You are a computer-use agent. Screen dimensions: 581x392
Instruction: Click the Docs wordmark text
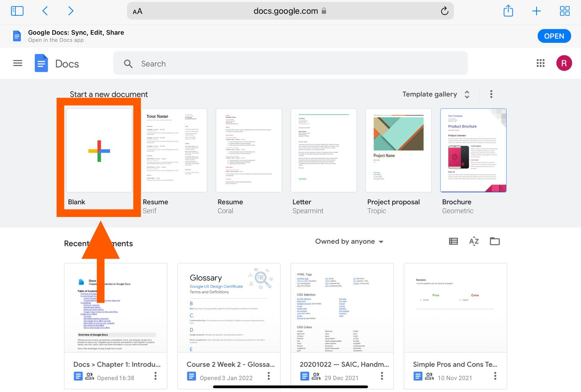67,64
